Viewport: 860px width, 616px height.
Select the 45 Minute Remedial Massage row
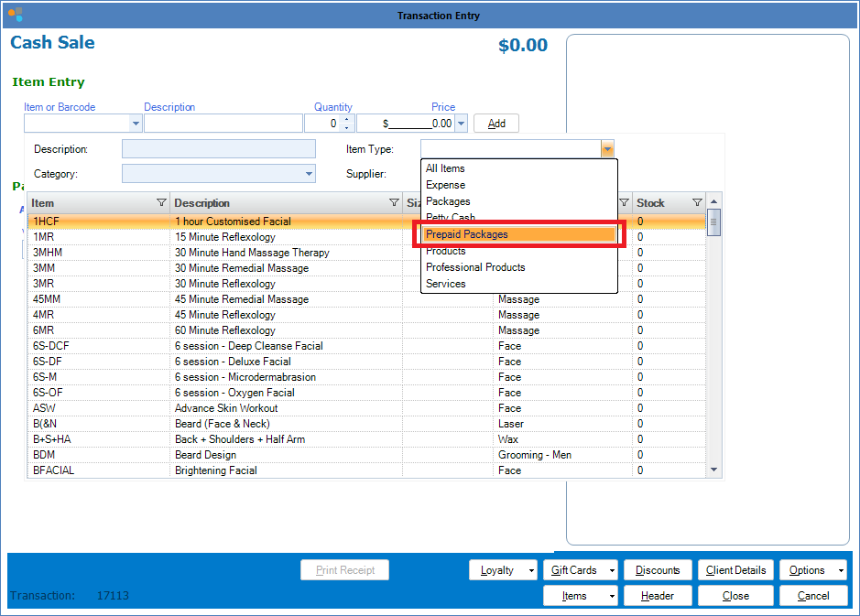pyautogui.click(x=242, y=299)
